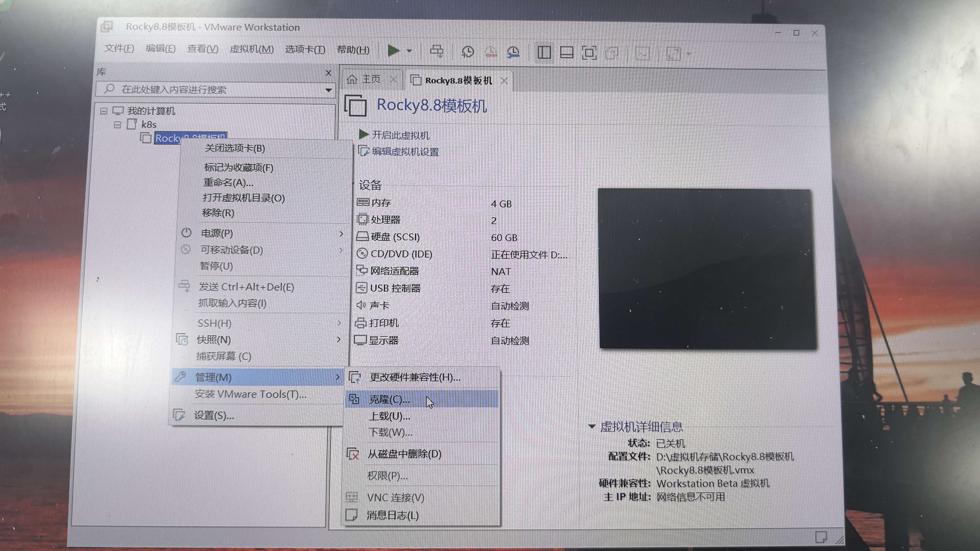980x551 pixels.
Task: Click the 硬盘 (SCSI) device row
Action: click(462, 237)
